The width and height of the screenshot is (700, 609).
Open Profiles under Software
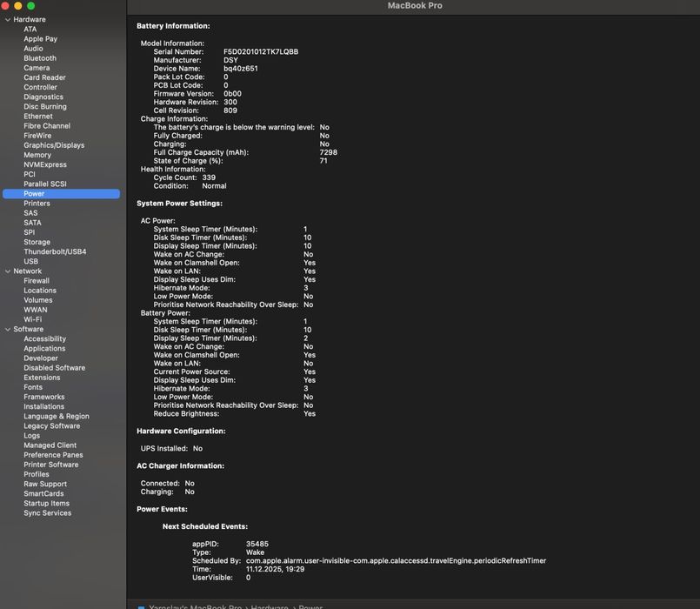(37, 474)
